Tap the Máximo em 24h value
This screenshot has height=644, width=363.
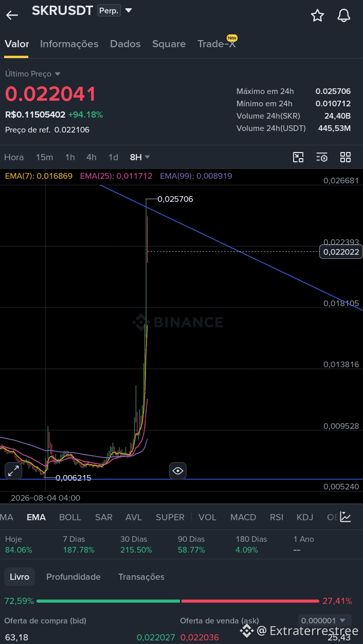[x=333, y=91]
